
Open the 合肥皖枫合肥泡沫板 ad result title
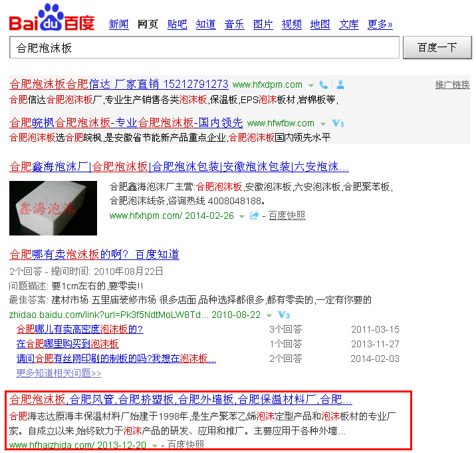(x=126, y=123)
